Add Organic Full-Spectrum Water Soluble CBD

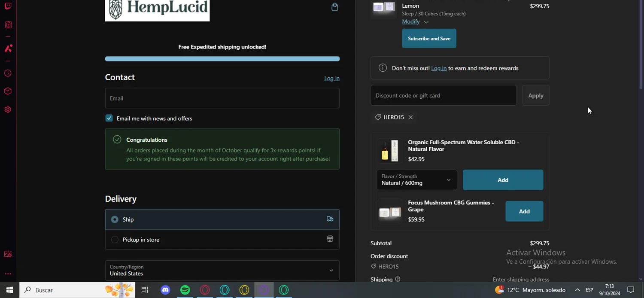[x=503, y=180]
